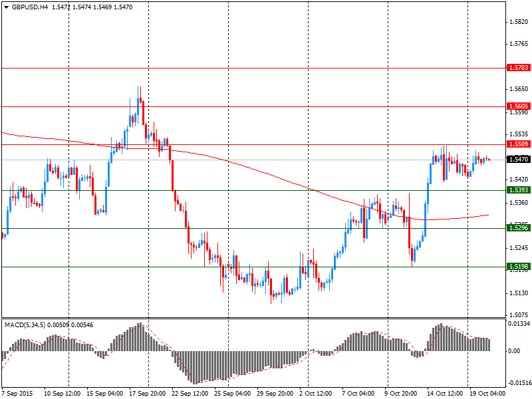Click the 1.5245 price scale value
Image resolution: width=532 pixels, height=399 pixels.
click(519, 247)
